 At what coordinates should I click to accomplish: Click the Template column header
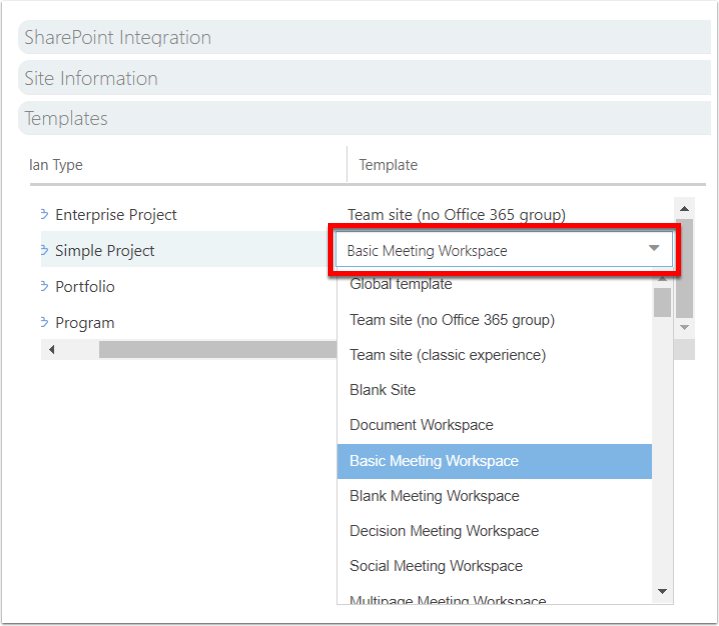click(388, 165)
